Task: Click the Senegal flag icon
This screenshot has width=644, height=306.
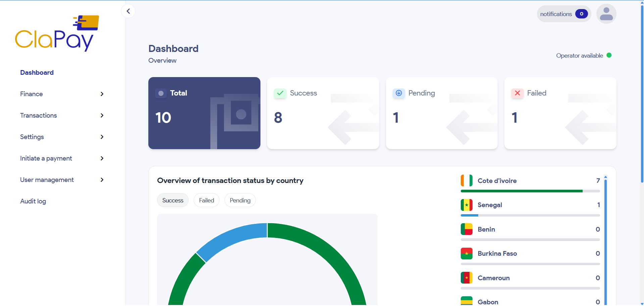Action: pyautogui.click(x=466, y=205)
